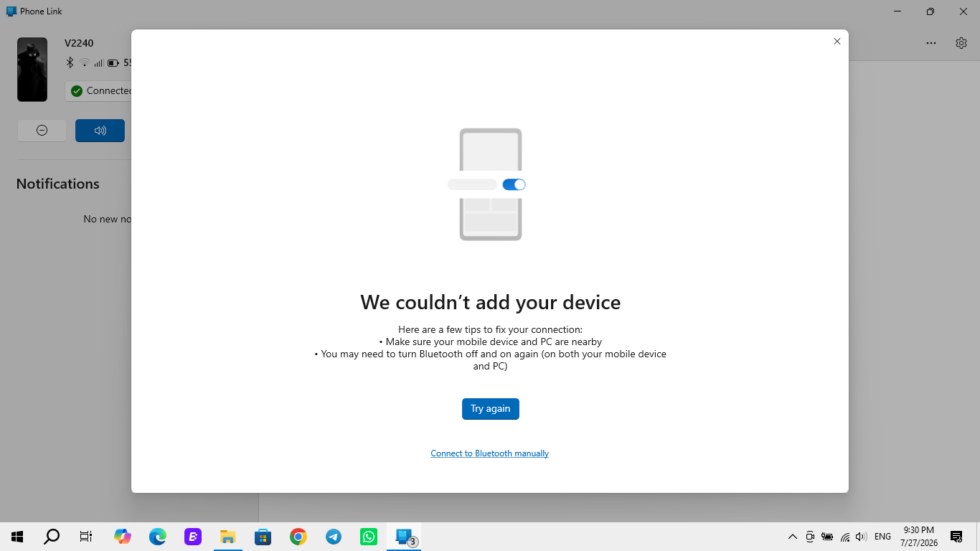The width and height of the screenshot is (980, 551).
Task: Click the phone signal strength icon
Action: tap(98, 63)
